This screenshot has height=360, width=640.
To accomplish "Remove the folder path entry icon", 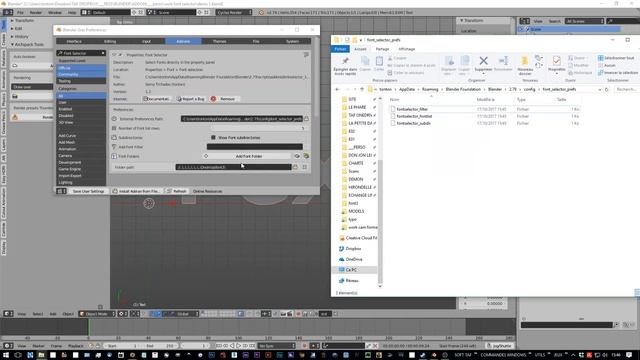I will tap(304, 167).
